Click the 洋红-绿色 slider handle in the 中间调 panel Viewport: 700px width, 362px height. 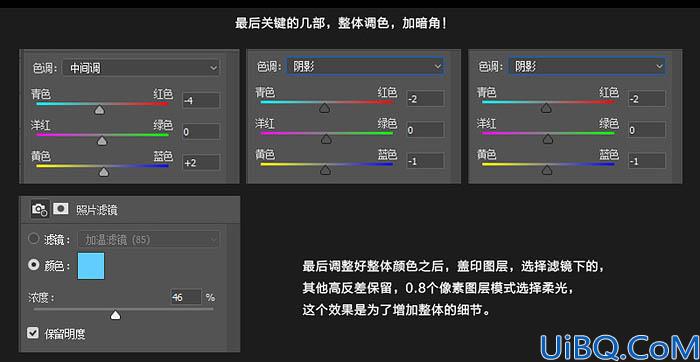click(103, 141)
